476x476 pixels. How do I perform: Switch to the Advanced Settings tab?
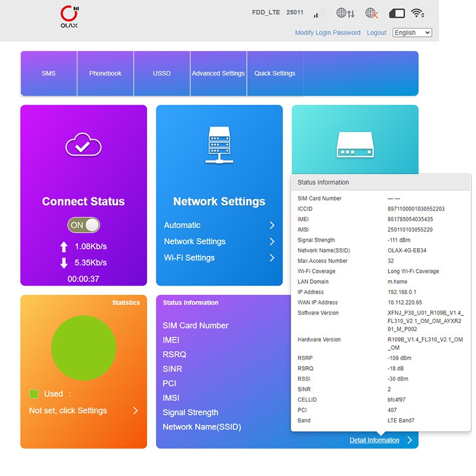click(218, 73)
